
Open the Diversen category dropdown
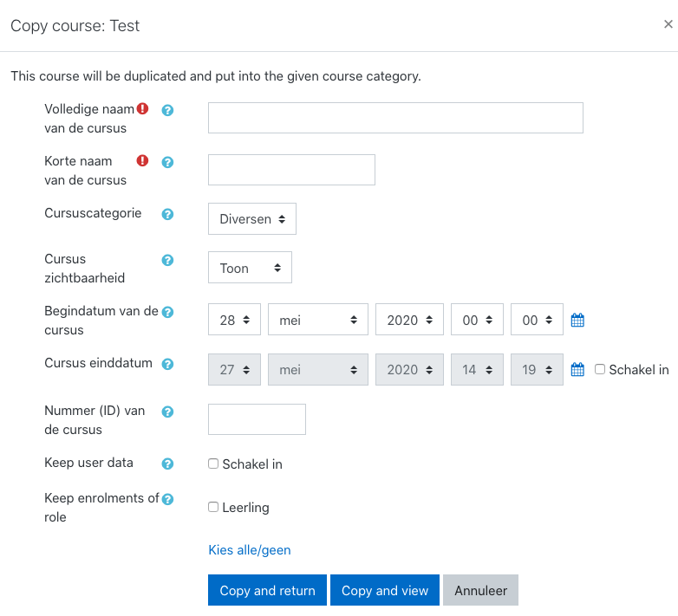[252, 219]
